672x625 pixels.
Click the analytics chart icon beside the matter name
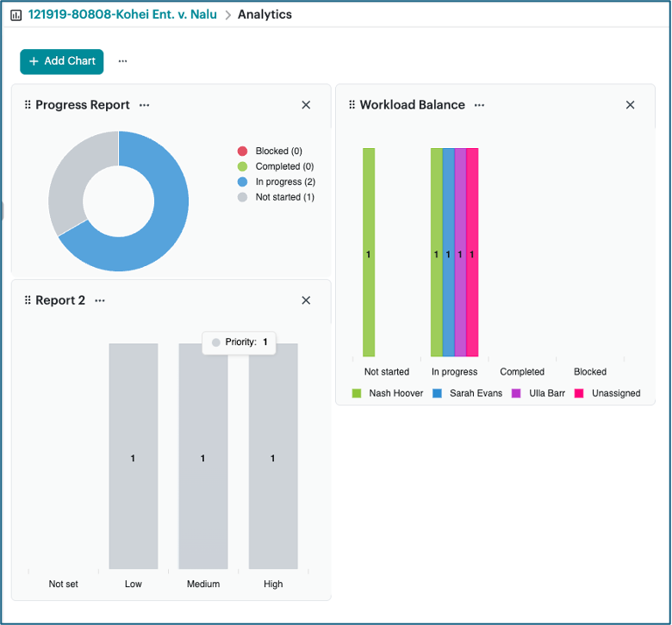tap(16, 15)
